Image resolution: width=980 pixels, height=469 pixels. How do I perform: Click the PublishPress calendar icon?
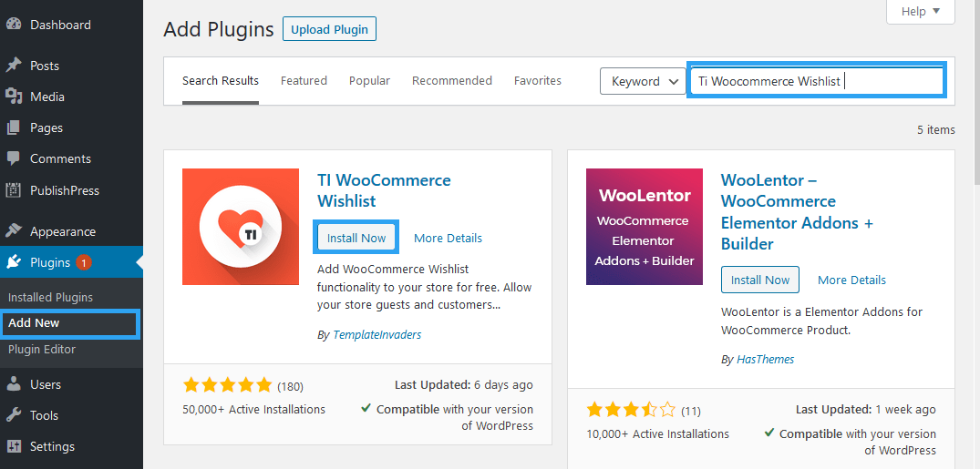(13, 190)
